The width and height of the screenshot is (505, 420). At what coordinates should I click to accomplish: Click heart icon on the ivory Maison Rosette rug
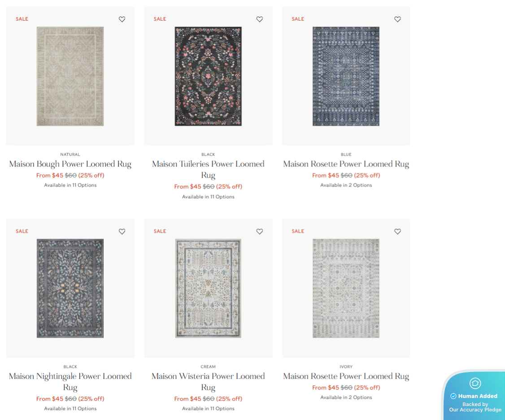coord(397,232)
